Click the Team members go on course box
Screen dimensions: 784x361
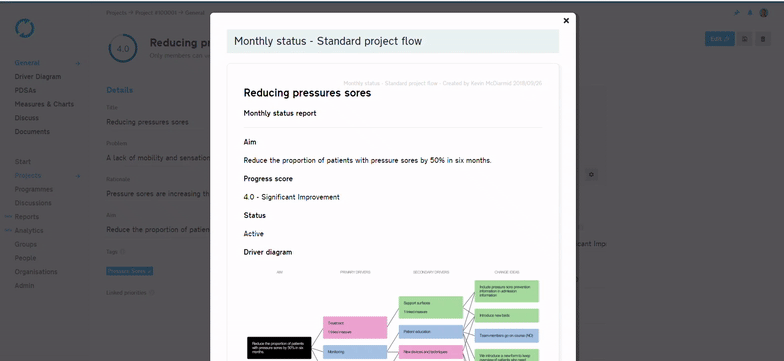(506, 336)
